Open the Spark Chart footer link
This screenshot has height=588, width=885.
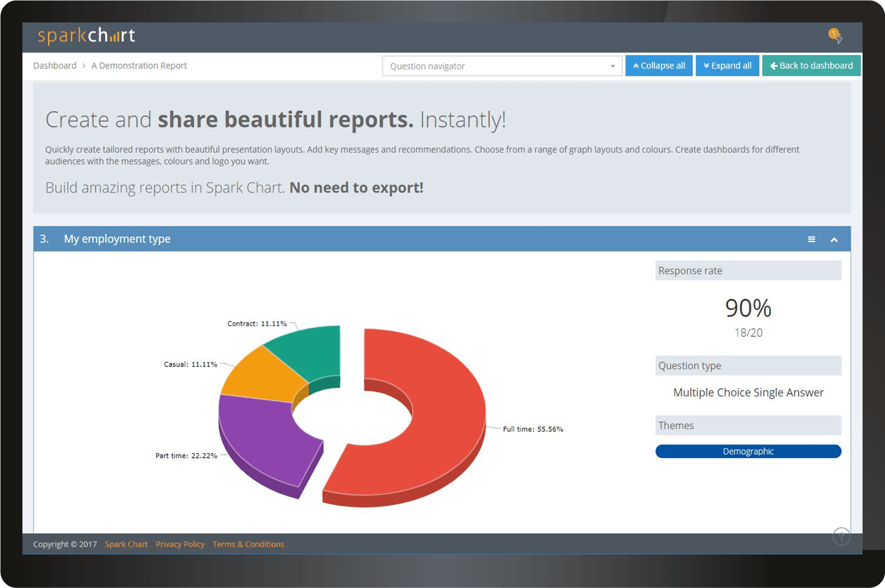[126, 544]
